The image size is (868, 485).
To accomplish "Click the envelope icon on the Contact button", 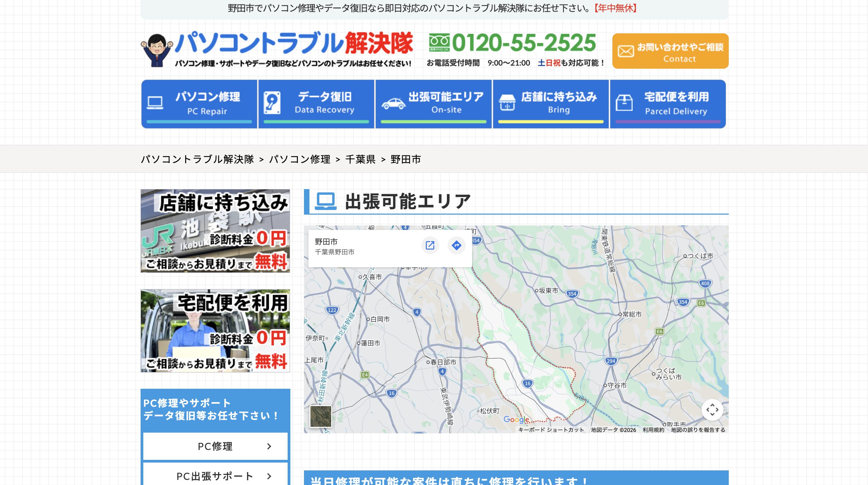I will [626, 51].
